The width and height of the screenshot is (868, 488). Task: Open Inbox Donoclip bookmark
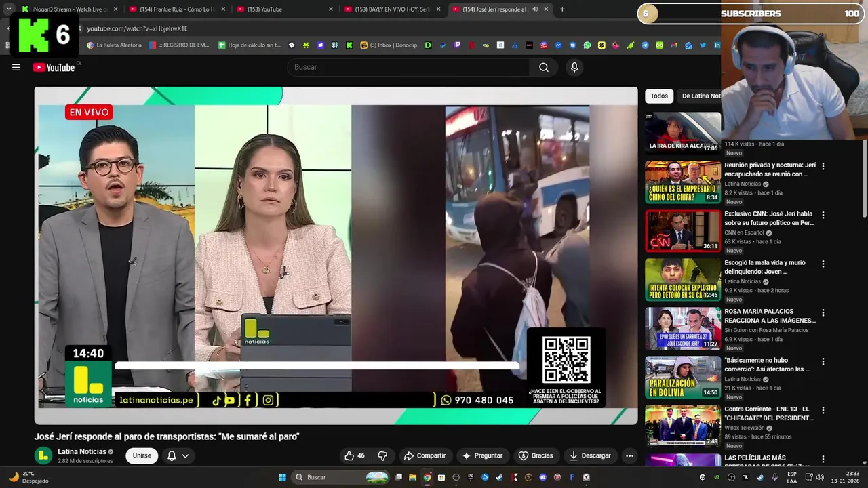point(389,45)
